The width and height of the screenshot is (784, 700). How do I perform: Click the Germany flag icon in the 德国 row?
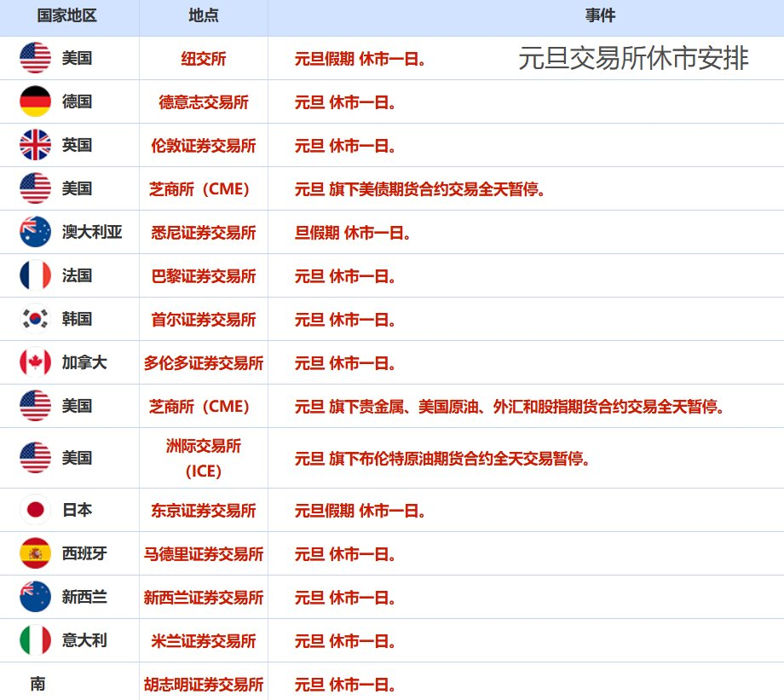(x=33, y=101)
